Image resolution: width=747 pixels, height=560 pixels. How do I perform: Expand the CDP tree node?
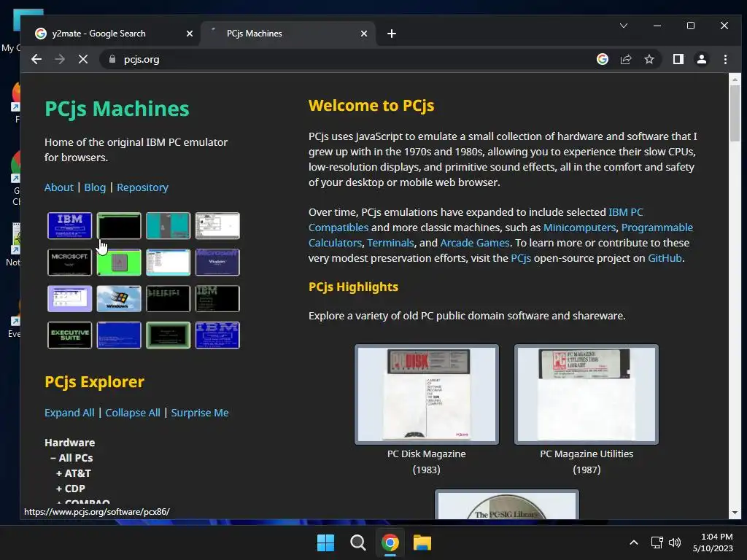71,489
